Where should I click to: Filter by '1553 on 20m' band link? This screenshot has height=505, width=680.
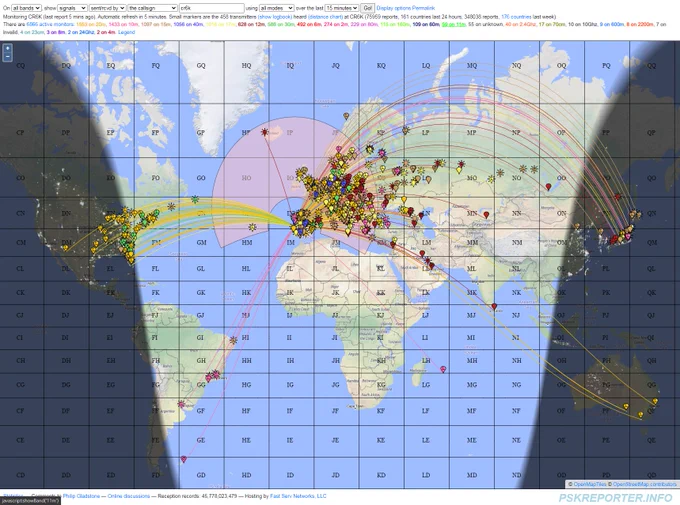click(91, 24)
